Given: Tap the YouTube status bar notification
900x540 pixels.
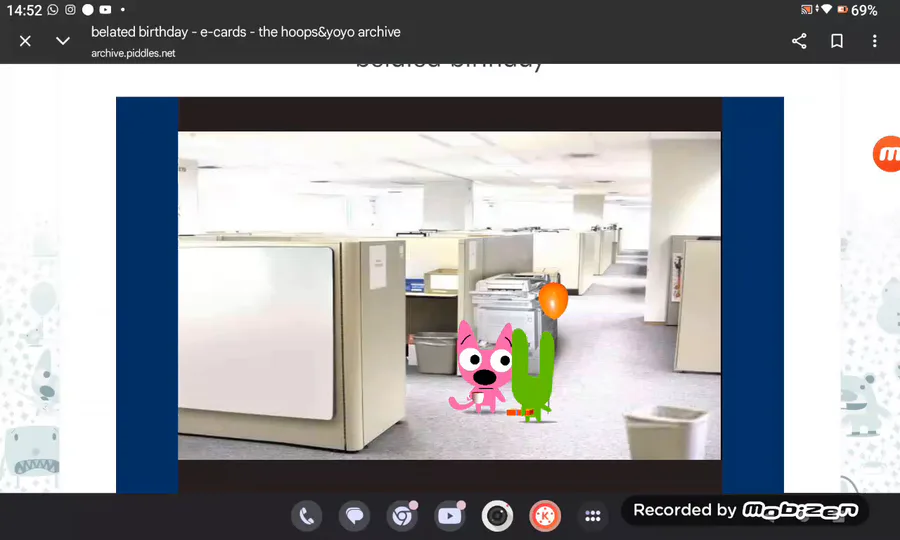Looking at the screenshot, I should pyautogui.click(x=105, y=10).
